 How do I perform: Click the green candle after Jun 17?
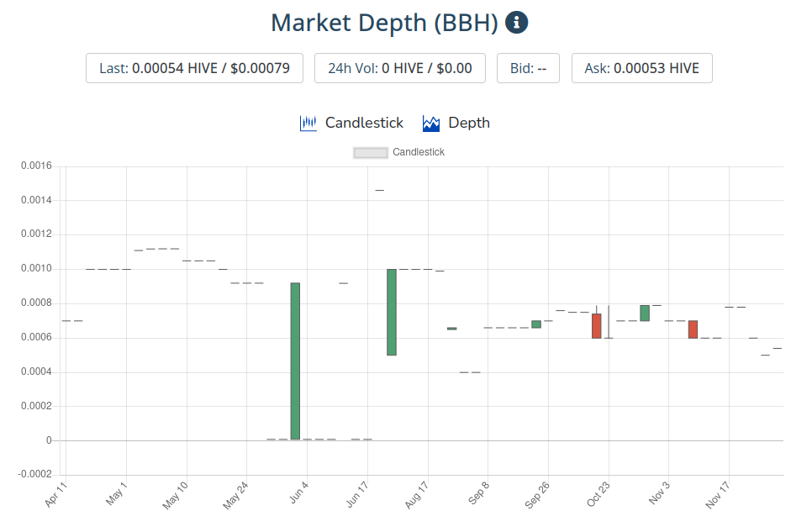click(392, 313)
